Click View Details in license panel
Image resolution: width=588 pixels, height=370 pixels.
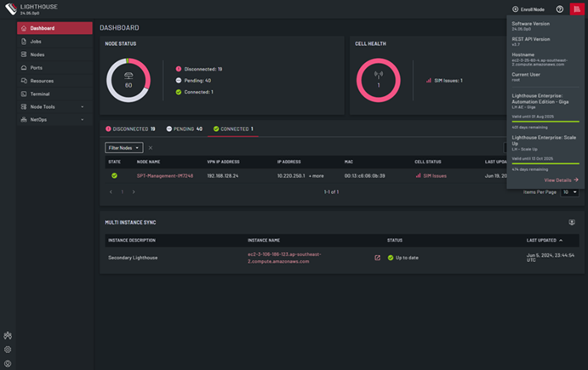pyautogui.click(x=562, y=180)
